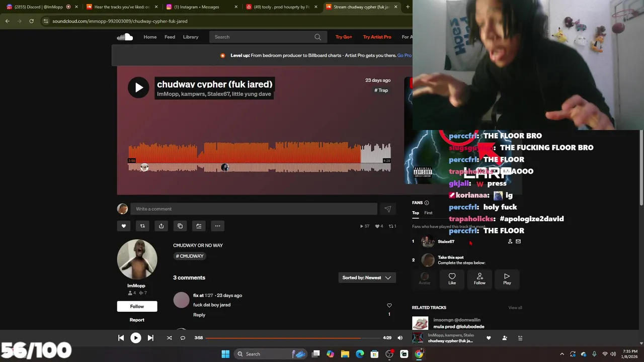Show hidden system tray icons chevron
The width and height of the screenshot is (644, 362).
(x=562, y=354)
